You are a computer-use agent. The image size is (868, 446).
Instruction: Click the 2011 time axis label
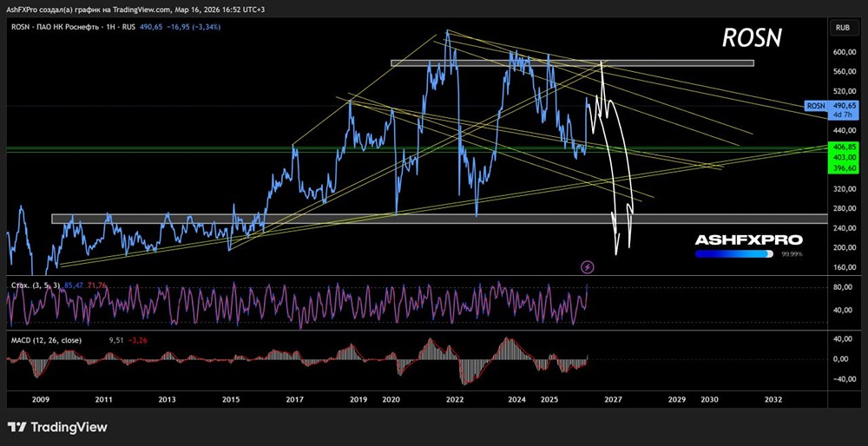click(103, 399)
